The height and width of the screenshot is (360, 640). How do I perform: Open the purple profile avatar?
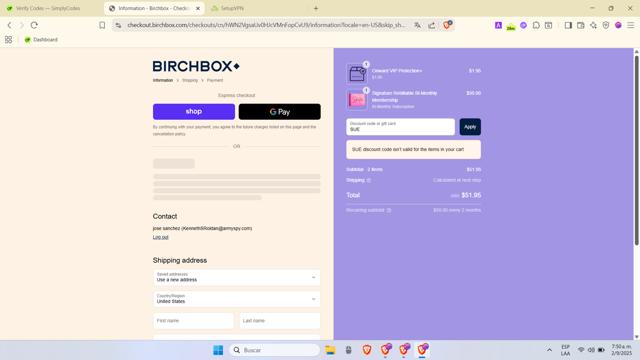(618, 25)
